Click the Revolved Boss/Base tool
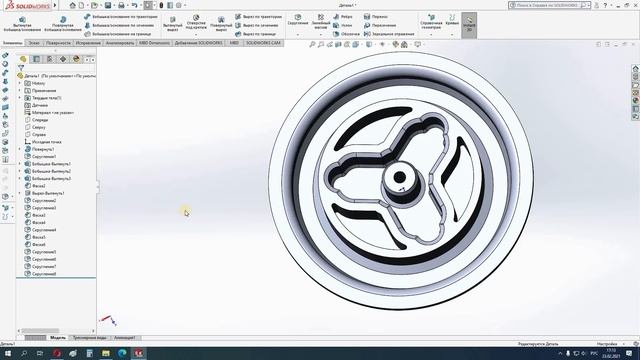The image size is (640, 360). click(63, 24)
